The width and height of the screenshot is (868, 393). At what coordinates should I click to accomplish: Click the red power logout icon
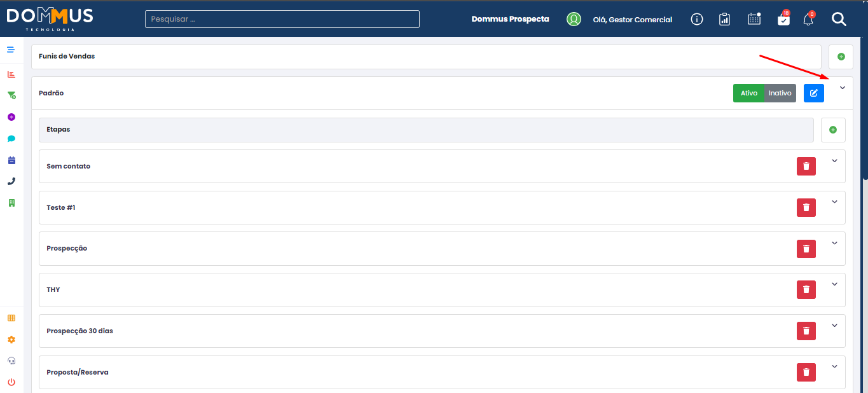tap(11, 382)
